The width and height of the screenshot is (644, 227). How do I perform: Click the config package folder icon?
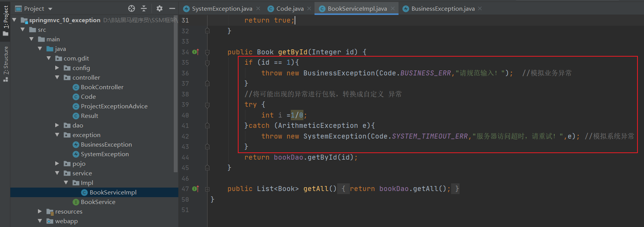(67, 68)
